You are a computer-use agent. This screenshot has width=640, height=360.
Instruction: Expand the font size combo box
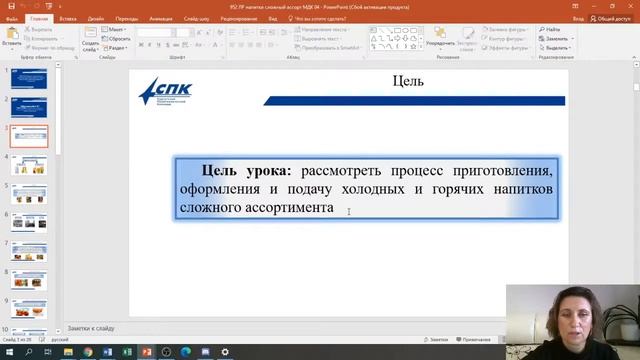tap(191, 32)
